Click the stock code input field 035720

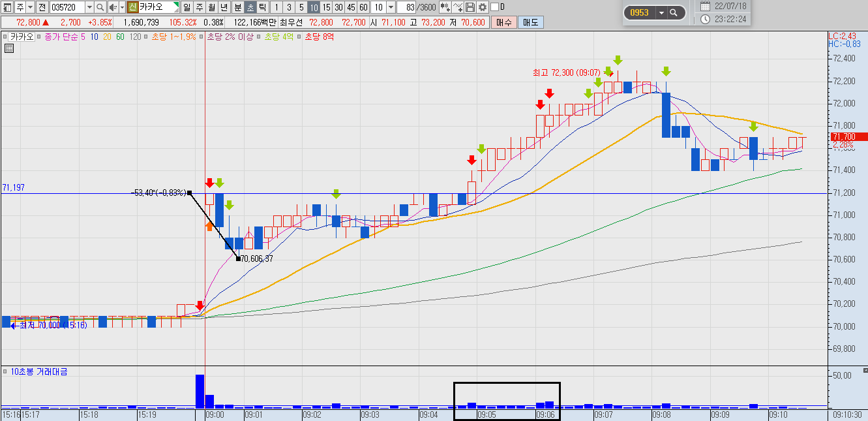coord(67,7)
